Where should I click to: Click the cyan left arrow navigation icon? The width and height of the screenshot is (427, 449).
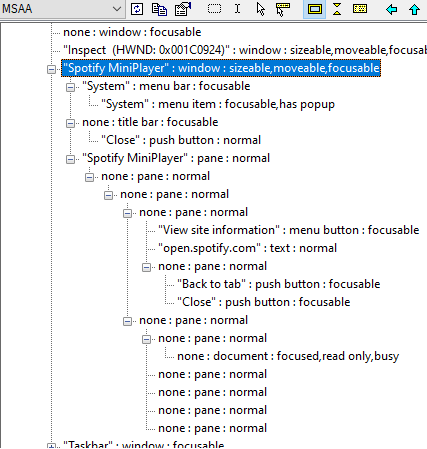(391, 9)
